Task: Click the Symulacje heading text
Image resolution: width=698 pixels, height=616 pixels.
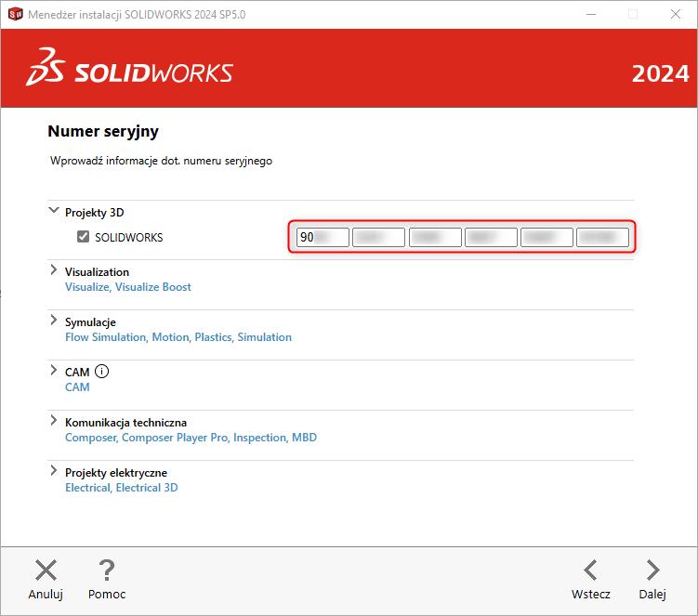Action: click(90, 322)
